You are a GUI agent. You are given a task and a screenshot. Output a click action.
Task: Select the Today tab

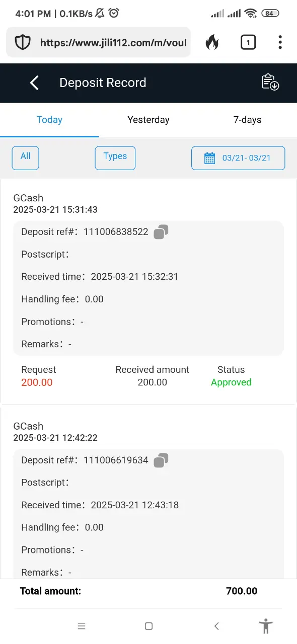tap(49, 120)
